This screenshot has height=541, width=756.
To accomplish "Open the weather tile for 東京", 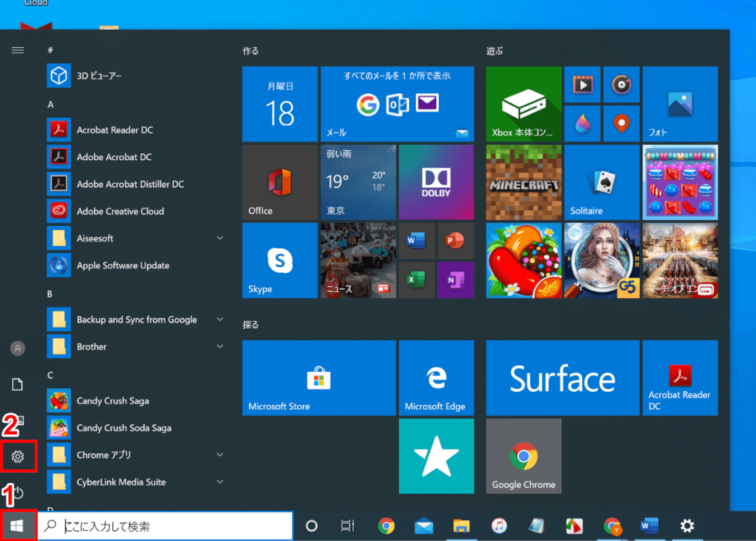I will [358, 183].
